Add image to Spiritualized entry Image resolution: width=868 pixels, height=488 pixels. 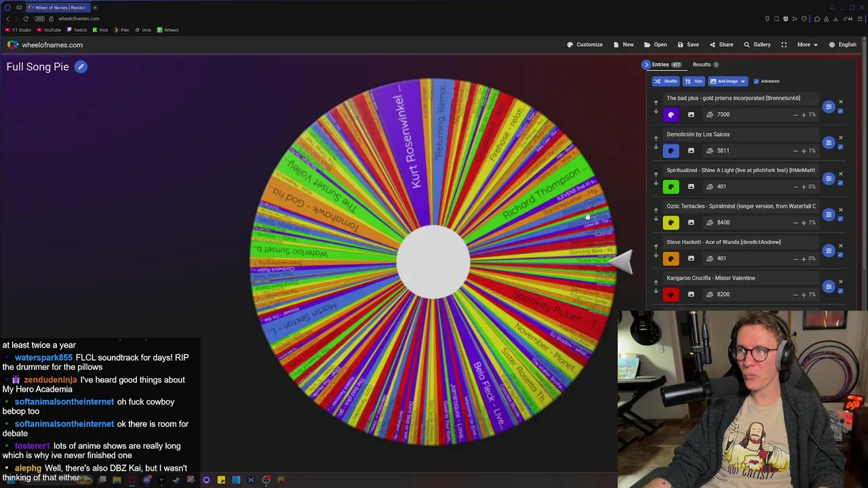[x=691, y=186]
